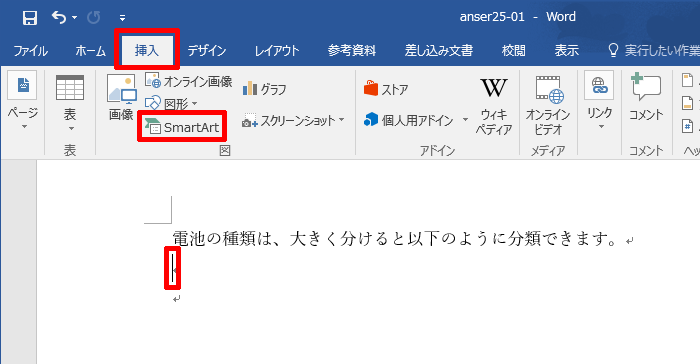
Task: Open the 図形 shapes dropdown
Action: (x=171, y=104)
